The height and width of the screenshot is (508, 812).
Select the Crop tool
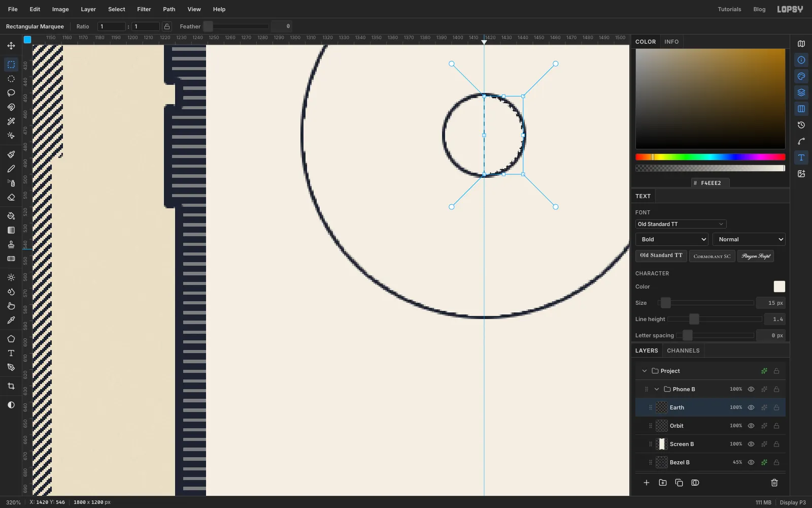(x=11, y=386)
